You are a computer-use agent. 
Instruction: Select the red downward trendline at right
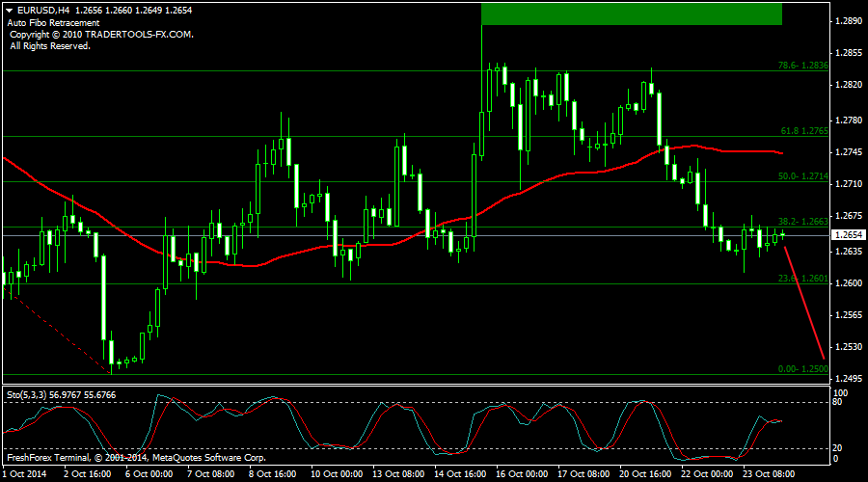point(804,304)
